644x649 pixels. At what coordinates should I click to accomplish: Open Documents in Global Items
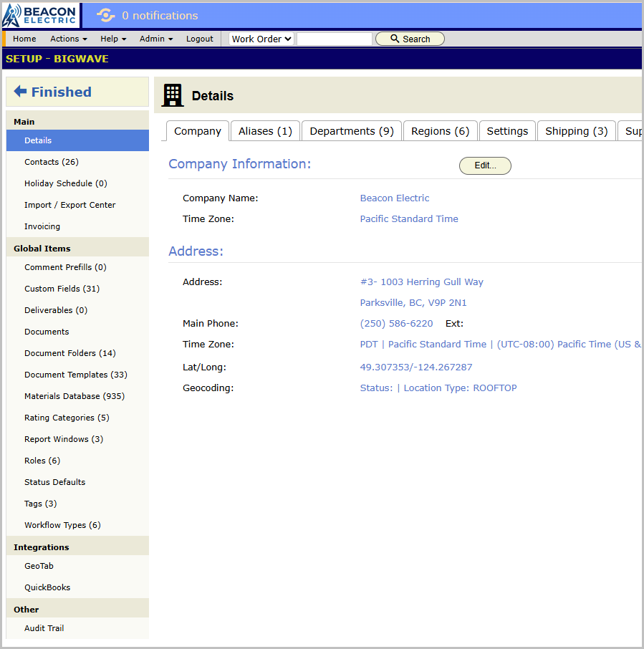(x=77, y=332)
